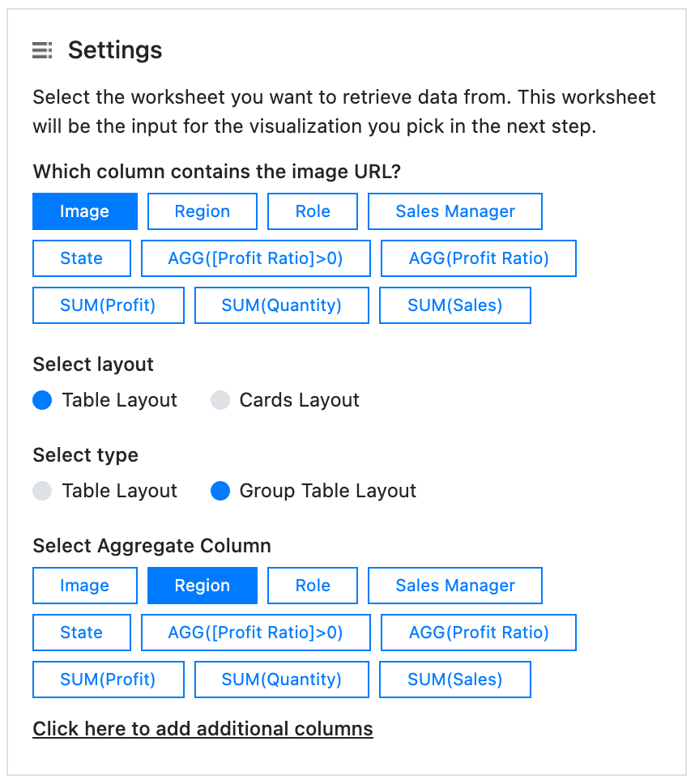This screenshot has width=695, height=784.
Task: Click the Settings hamburger menu icon
Action: 41,49
